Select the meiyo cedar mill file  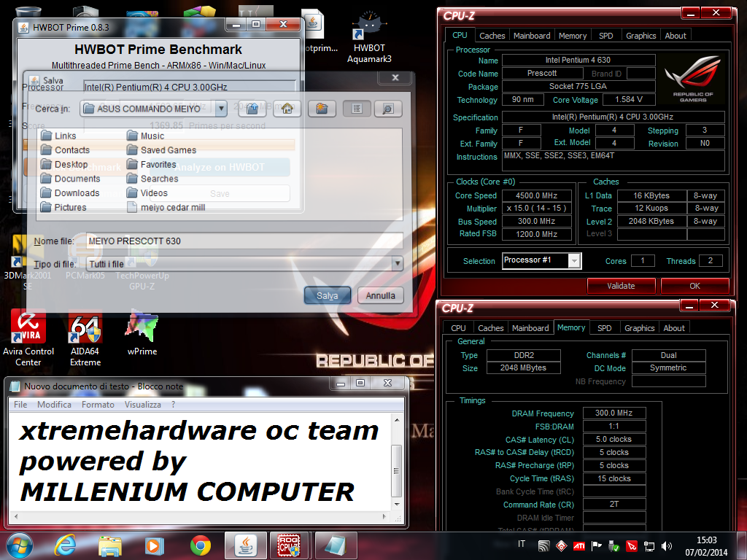pos(166,207)
